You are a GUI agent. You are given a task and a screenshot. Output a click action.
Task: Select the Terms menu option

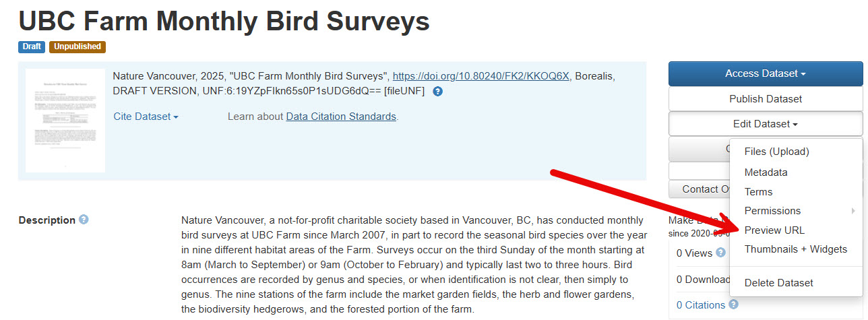click(758, 192)
